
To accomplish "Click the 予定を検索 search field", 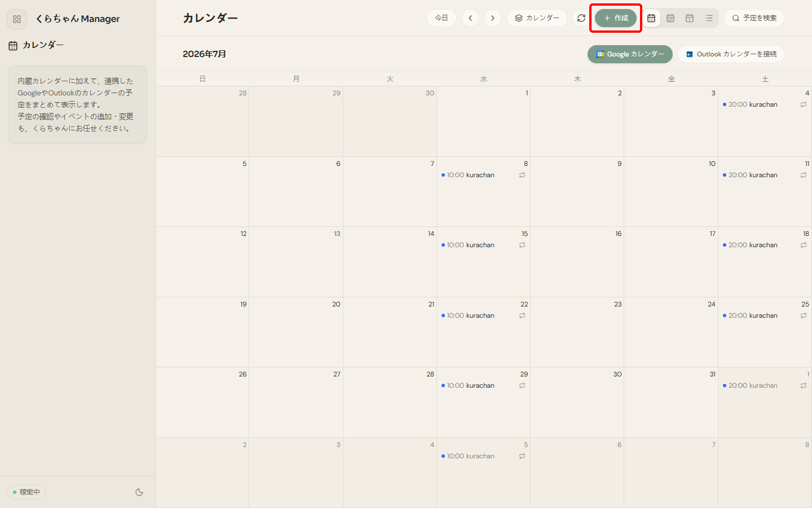I will pos(754,18).
